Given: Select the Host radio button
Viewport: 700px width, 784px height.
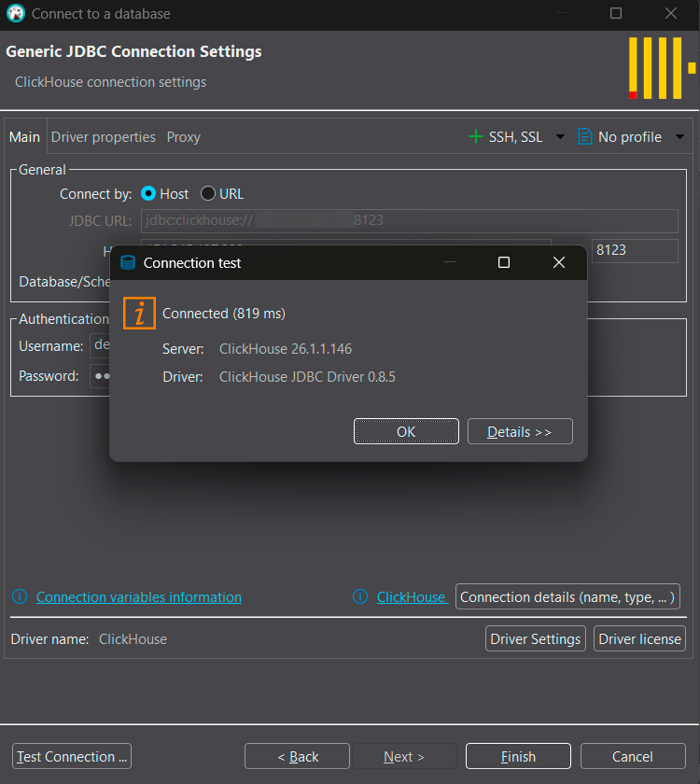Looking at the screenshot, I should click(148, 194).
